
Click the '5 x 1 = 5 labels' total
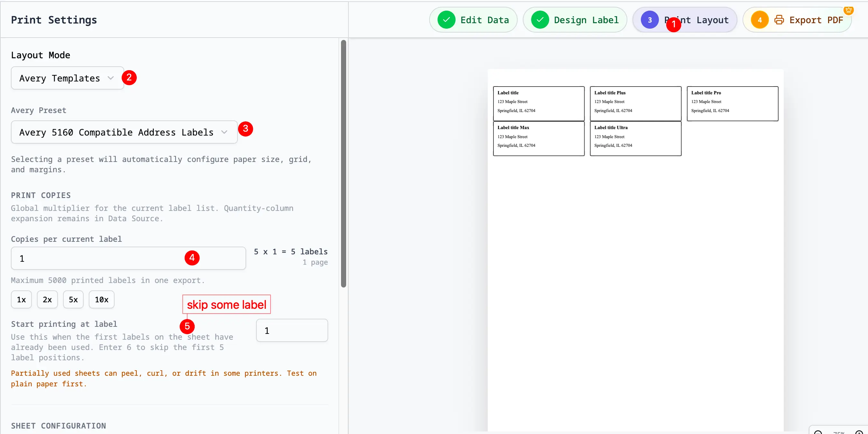click(x=291, y=251)
